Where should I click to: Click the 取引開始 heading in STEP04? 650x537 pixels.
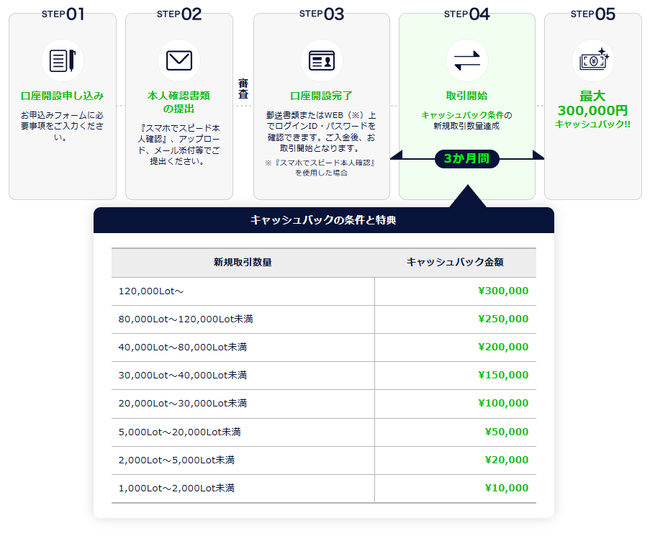[466, 96]
